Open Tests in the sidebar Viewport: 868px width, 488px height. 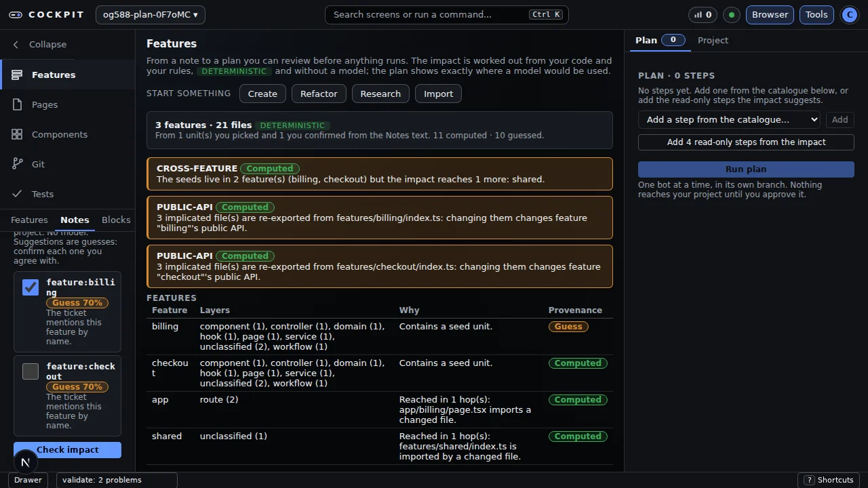(68, 194)
